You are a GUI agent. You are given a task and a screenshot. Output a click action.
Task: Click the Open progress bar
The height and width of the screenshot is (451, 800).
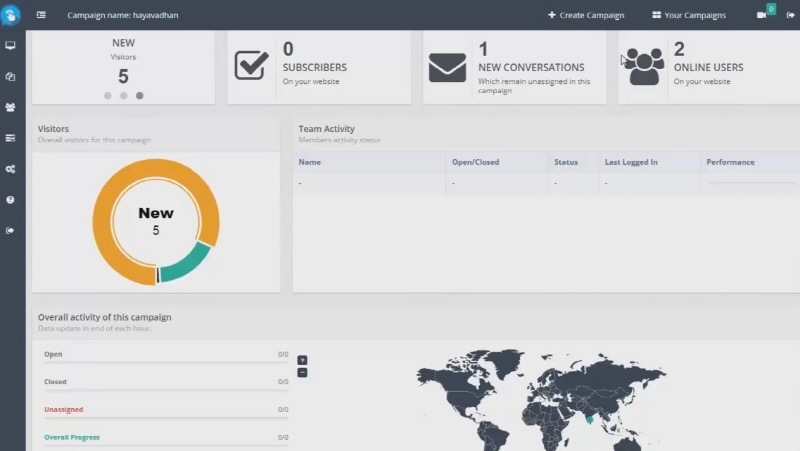pos(166,363)
